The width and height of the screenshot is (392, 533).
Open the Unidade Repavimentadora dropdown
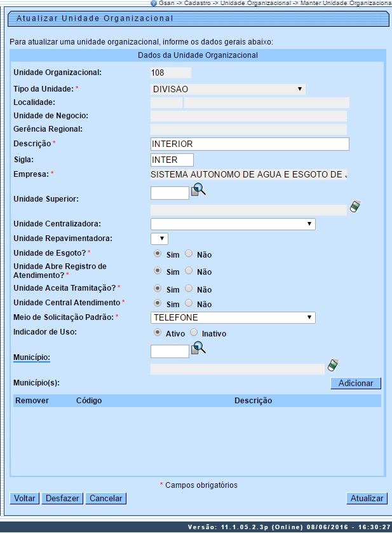(x=159, y=239)
